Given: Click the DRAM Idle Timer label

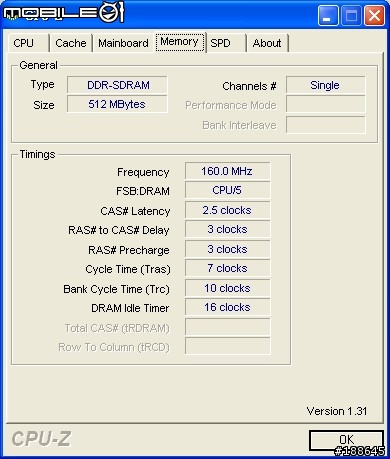Looking at the screenshot, I should click(130, 308).
